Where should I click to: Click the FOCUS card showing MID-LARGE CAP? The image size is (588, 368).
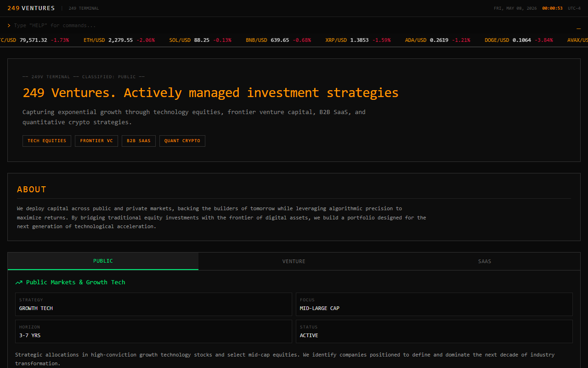[x=434, y=305]
